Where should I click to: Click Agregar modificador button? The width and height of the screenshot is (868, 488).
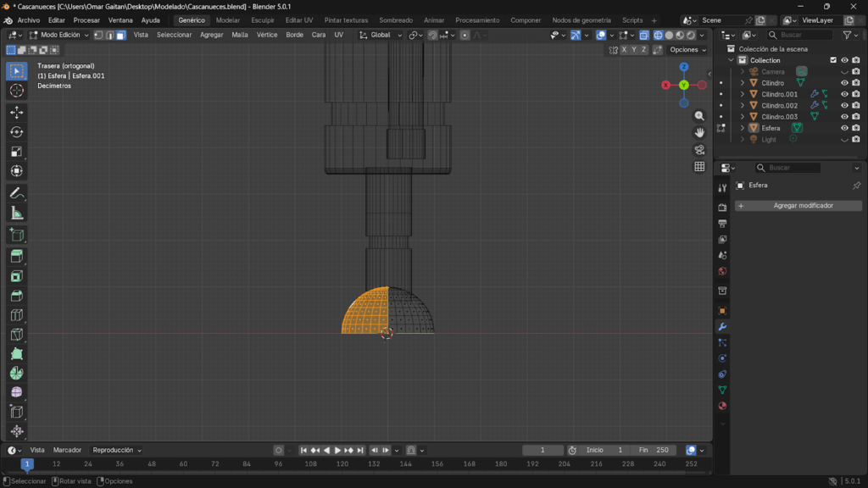pos(798,206)
